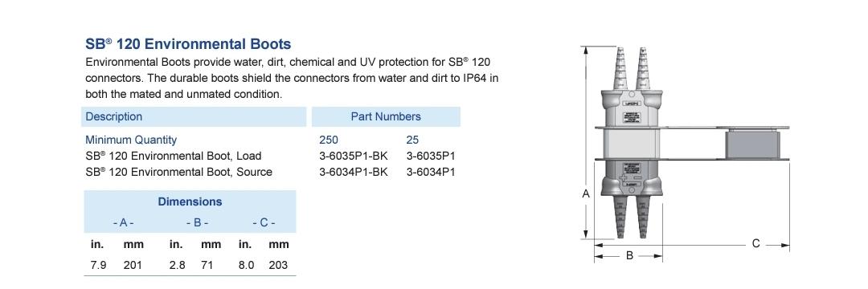Click the Environmental Boot, Source row text
The width and height of the screenshot is (868, 289).
[178, 172]
